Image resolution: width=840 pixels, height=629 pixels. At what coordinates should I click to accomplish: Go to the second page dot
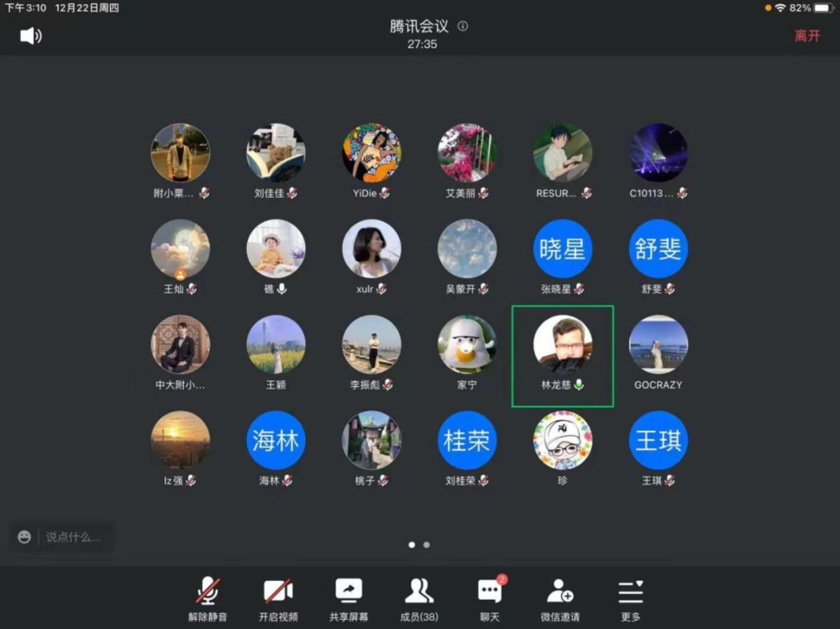click(427, 545)
